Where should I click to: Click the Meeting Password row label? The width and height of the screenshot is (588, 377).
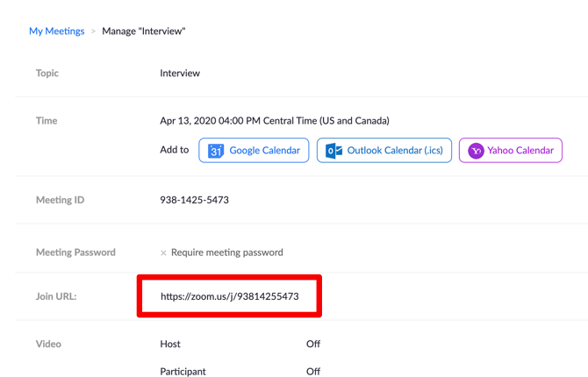coord(75,253)
